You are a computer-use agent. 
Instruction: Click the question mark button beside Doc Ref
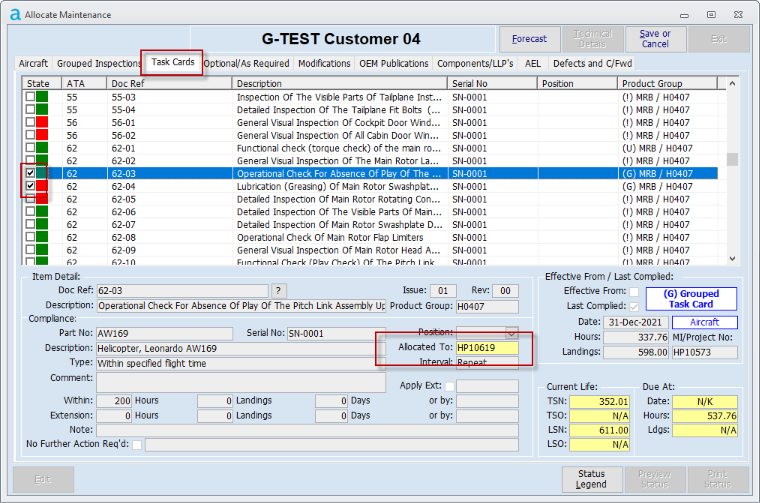pyautogui.click(x=278, y=291)
